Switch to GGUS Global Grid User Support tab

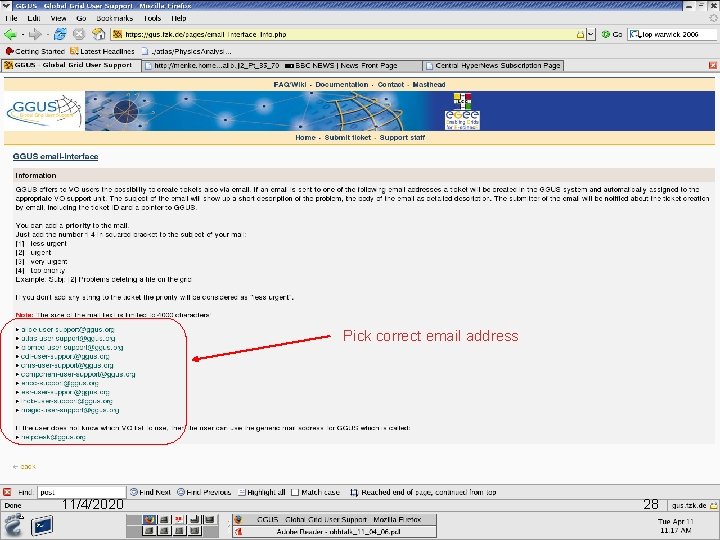click(x=71, y=65)
